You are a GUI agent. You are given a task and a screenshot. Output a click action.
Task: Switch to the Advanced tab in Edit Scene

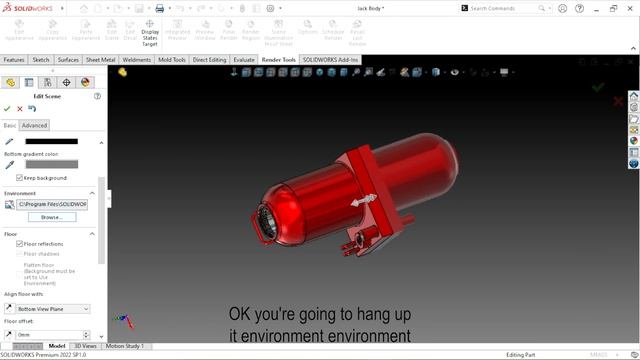pos(35,125)
